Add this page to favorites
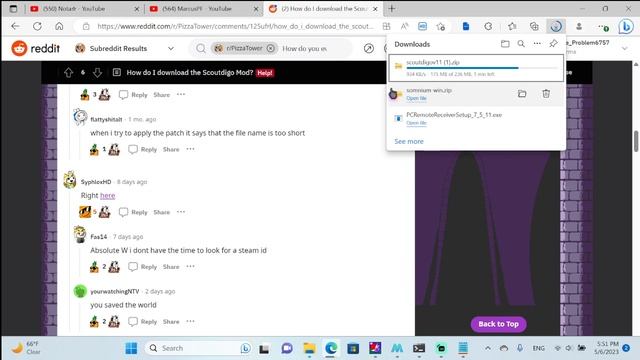The width and height of the screenshot is (640, 360). tap(440, 27)
